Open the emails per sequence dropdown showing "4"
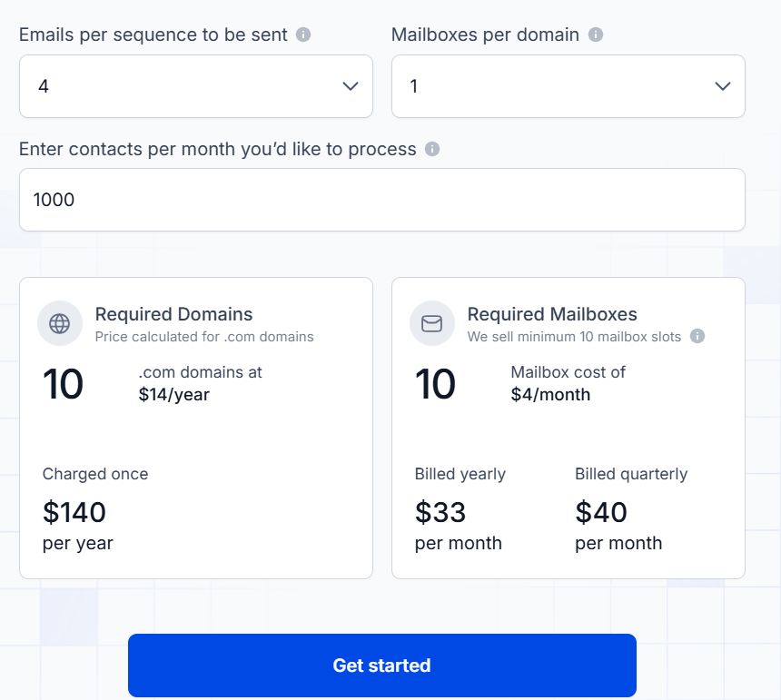 pyautogui.click(x=195, y=86)
